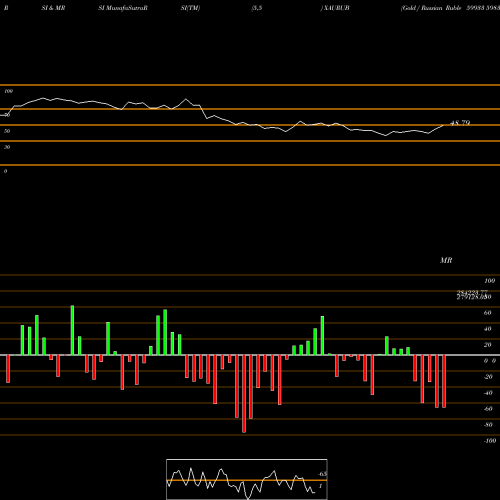
Task: Click the longest red histogram bar
Action: (244, 394)
